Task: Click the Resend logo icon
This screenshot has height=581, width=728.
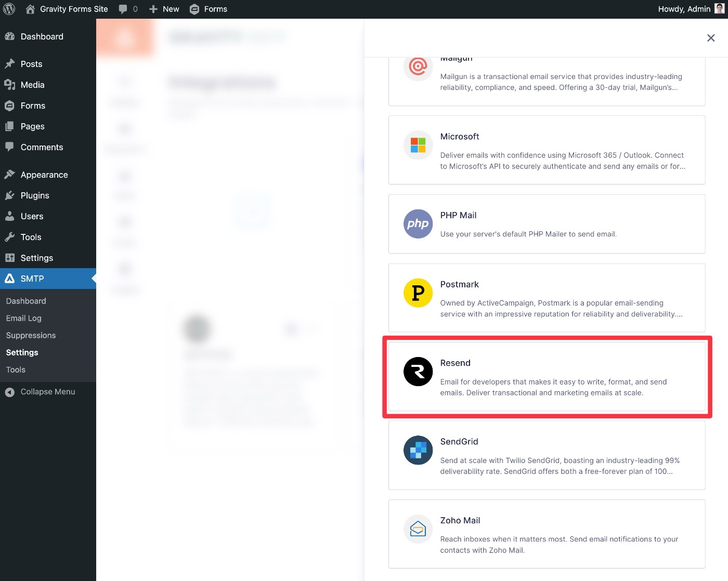Action: tap(418, 372)
